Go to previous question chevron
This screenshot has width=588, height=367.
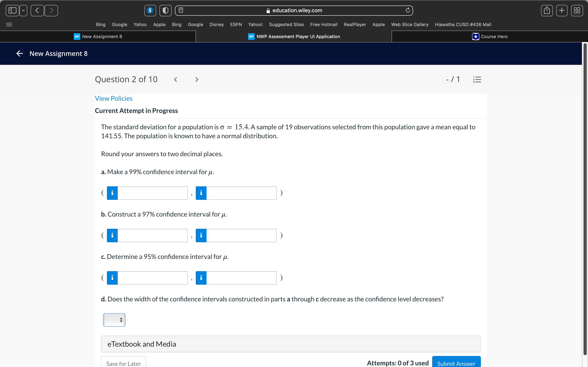[x=176, y=80]
